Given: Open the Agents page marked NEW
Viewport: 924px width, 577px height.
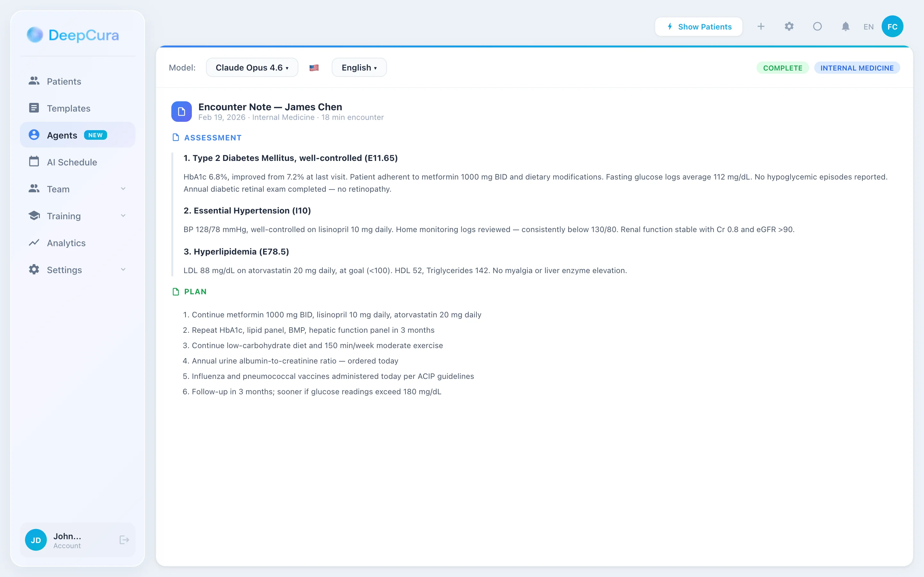Looking at the screenshot, I should pos(62,135).
